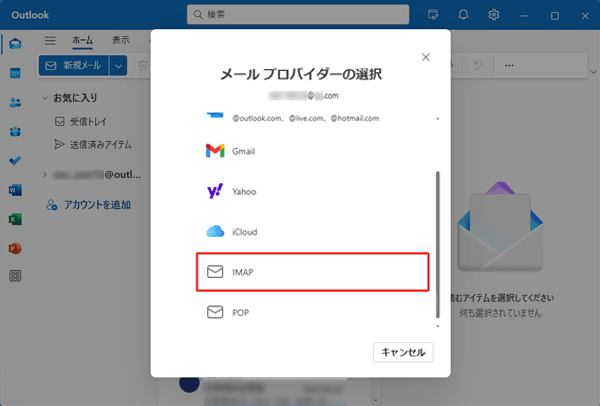Open the 新規メール dropdown arrow
This screenshot has width=600, height=406.
(x=118, y=65)
